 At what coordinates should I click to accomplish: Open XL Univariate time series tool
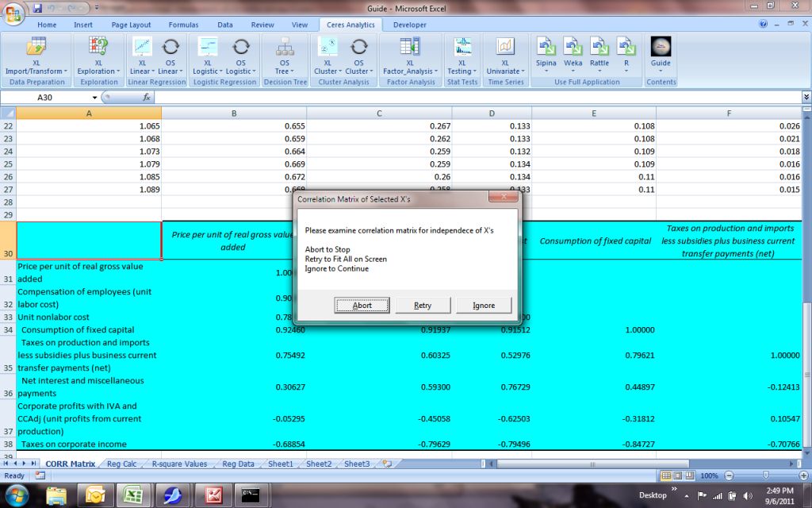click(505, 56)
